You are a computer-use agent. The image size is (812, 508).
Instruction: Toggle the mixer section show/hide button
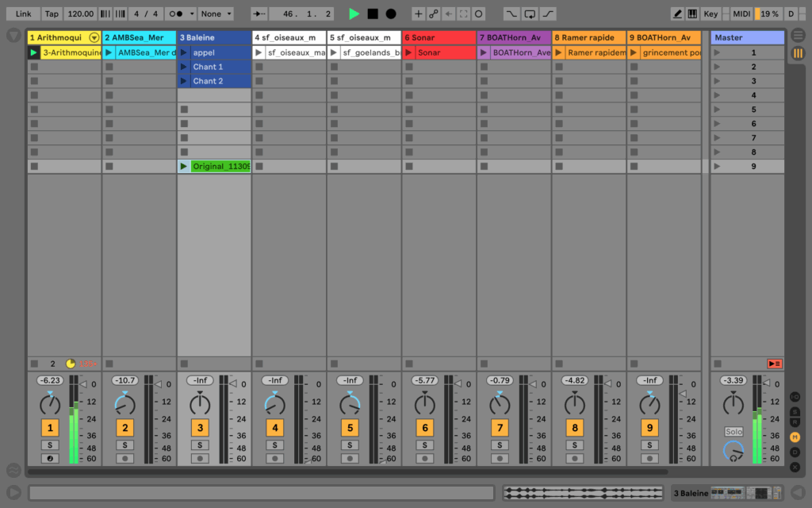(795, 437)
